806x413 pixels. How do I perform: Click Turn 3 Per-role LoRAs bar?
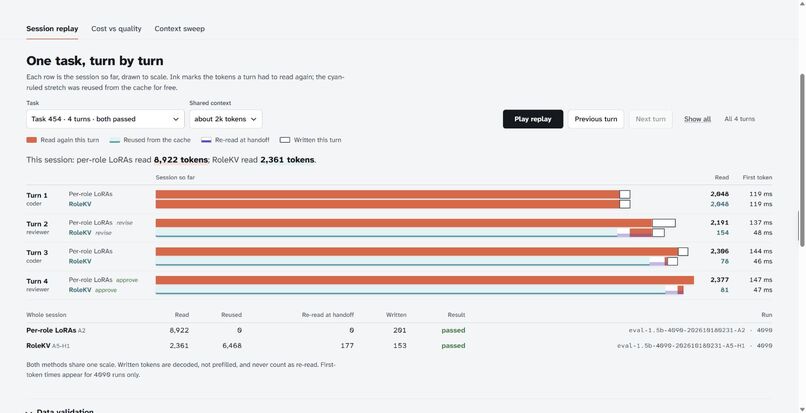click(x=422, y=252)
